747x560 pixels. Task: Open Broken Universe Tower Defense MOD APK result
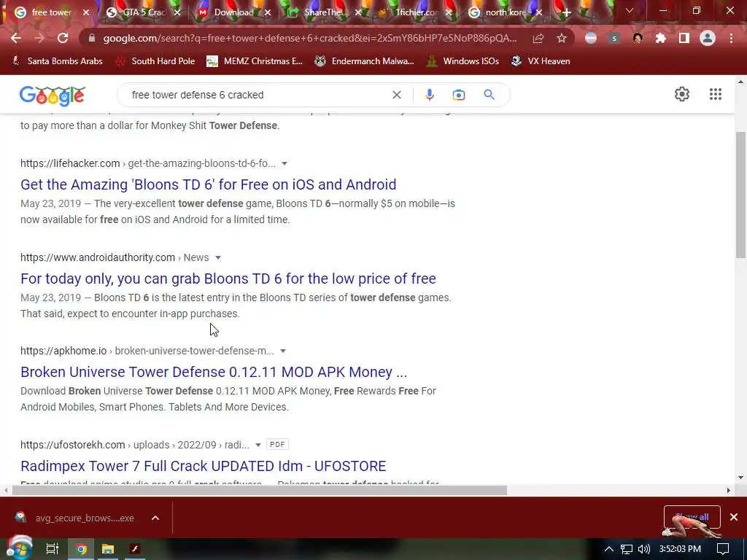click(214, 371)
